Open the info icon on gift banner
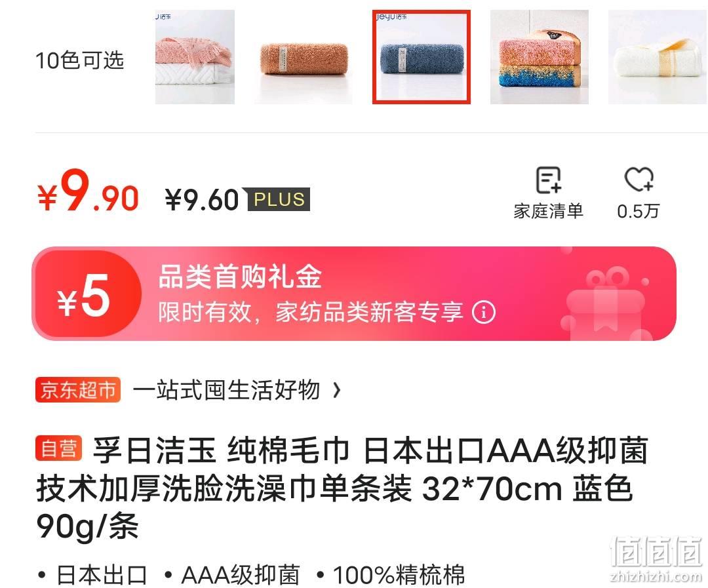 [484, 312]
